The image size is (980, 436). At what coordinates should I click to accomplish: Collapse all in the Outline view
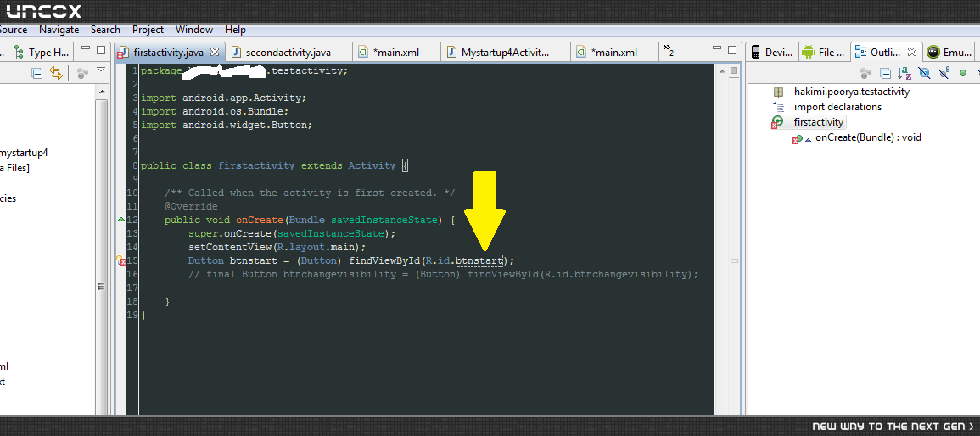[x=886, y=73]
